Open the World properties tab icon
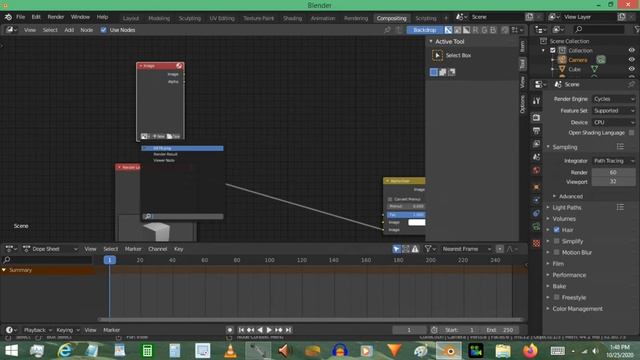 point(536,170)
